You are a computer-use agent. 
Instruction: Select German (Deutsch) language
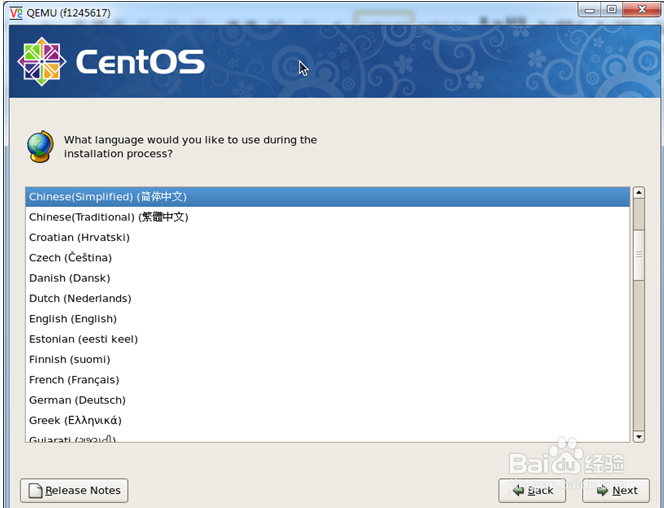point(327,400)
